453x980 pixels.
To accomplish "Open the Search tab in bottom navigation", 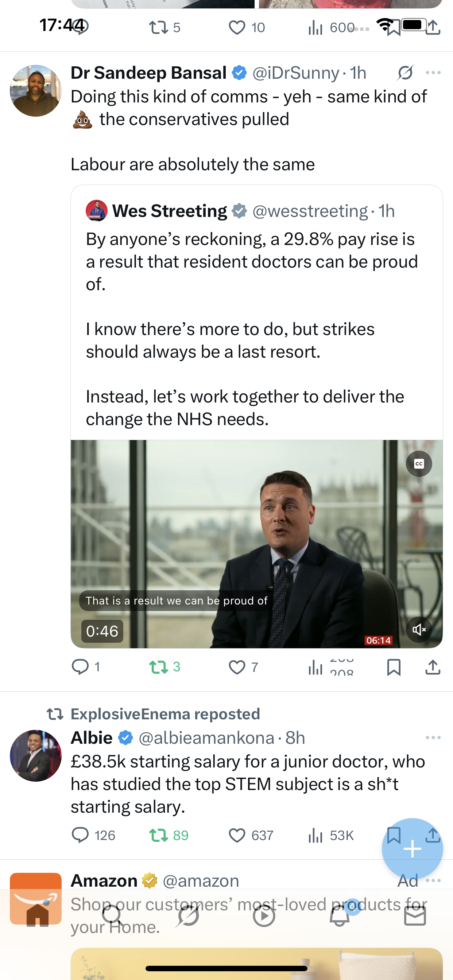I will click(113, 915).
